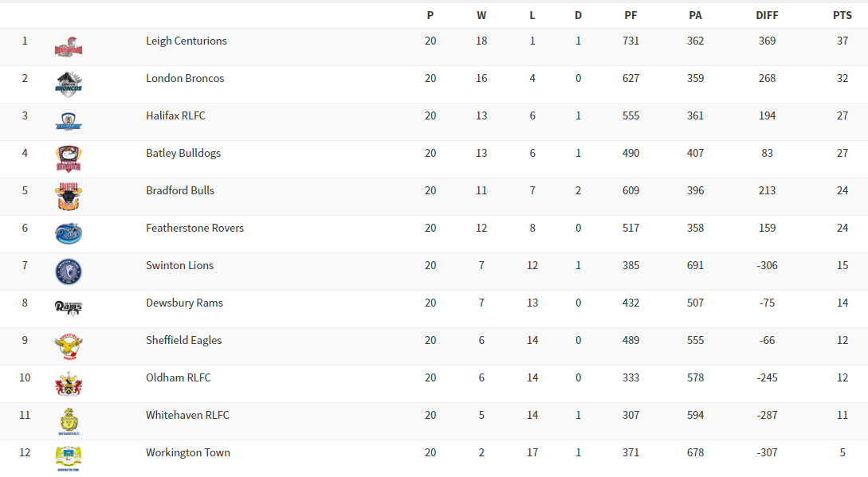Viewport: 868px width, 477px height.
Task: Click the Sheffield Eagles team logo
Action: click(69, 346)
